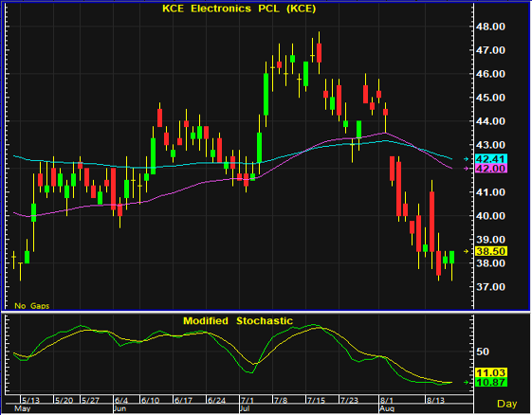The height and width of the screenshot is (415, 532).
Task: Click the green arrow beside stochastic 10.87
Action: pyautogui.click(x=467, y=382)
